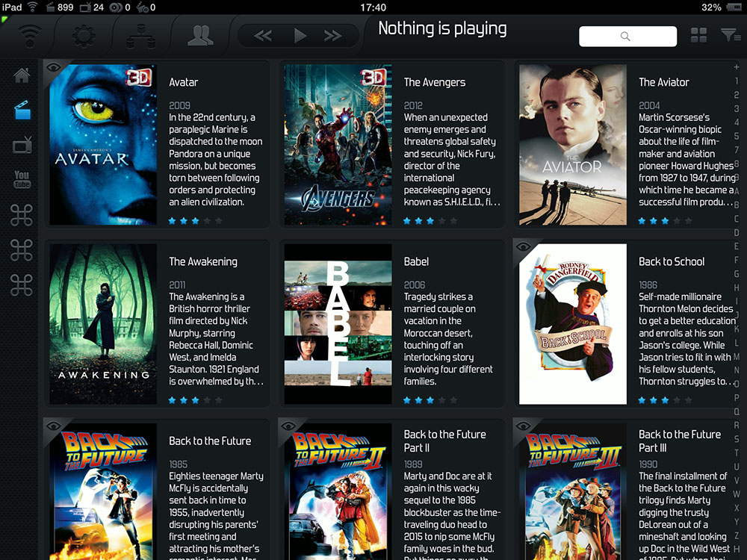Open the TV shows sidebar icon
This screenshot has width=747, height=560.
[22, 145]
